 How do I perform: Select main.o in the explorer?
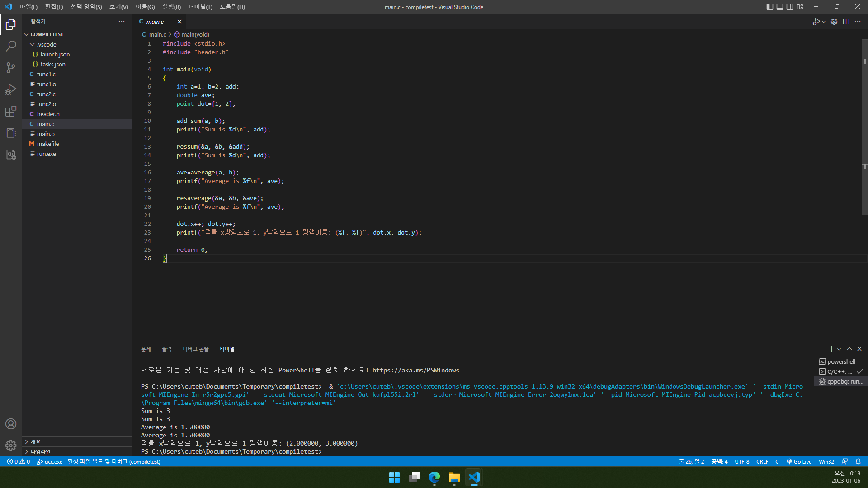[x=77, y=134]
